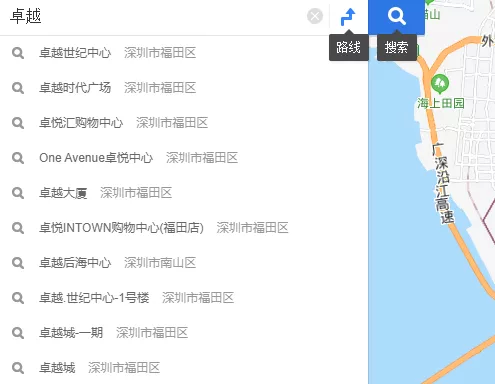Click magnifier icon beside 卓越后海中心

click(18, 263)
